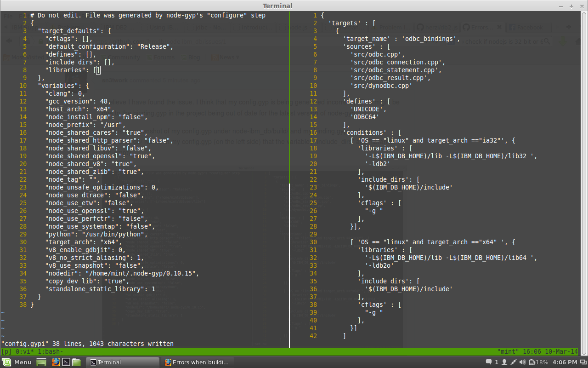Click the '-ldb2' line in right pane

[x=378, y=164]
